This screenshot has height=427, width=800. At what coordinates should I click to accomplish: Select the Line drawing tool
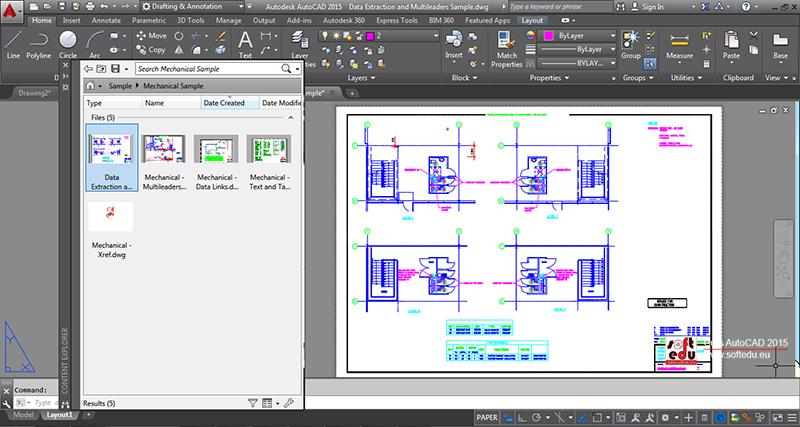click(x=13, y=44)
